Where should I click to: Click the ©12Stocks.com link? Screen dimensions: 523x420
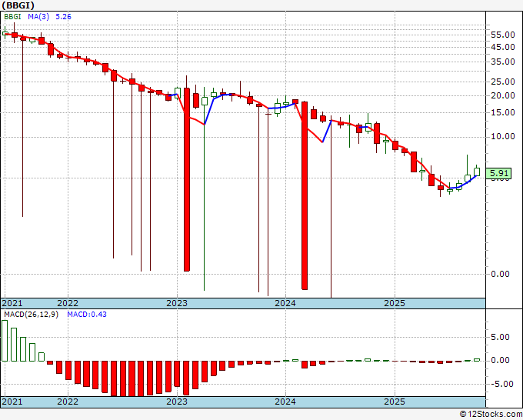tap(491, 414)
